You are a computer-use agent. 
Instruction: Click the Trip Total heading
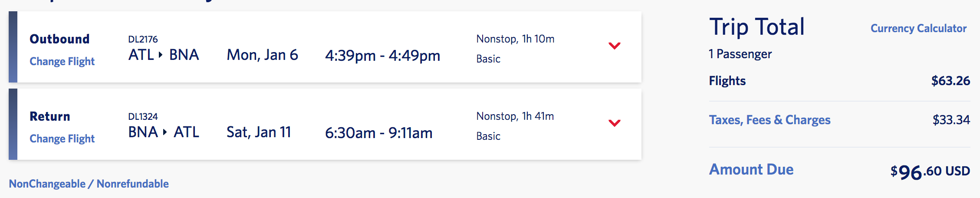[757, 27]
